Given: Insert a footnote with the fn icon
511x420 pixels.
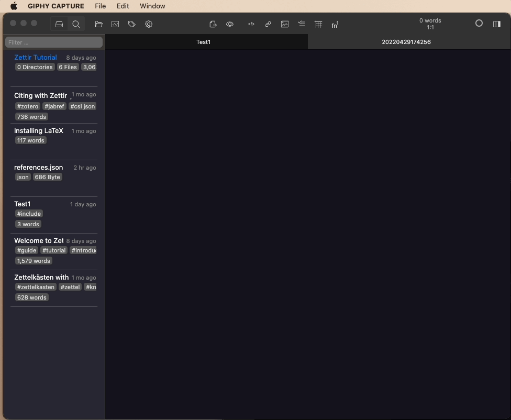Looking at the screenshot, I should click(335, 24).
